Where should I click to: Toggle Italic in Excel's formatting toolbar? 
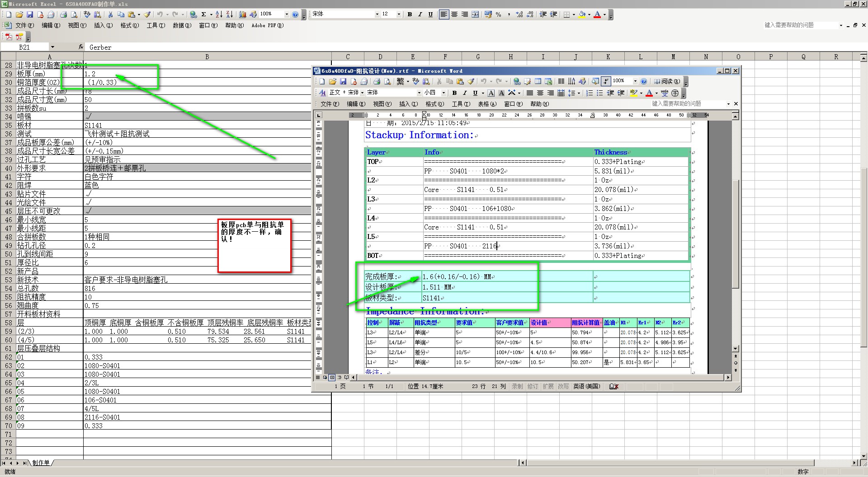420,14
